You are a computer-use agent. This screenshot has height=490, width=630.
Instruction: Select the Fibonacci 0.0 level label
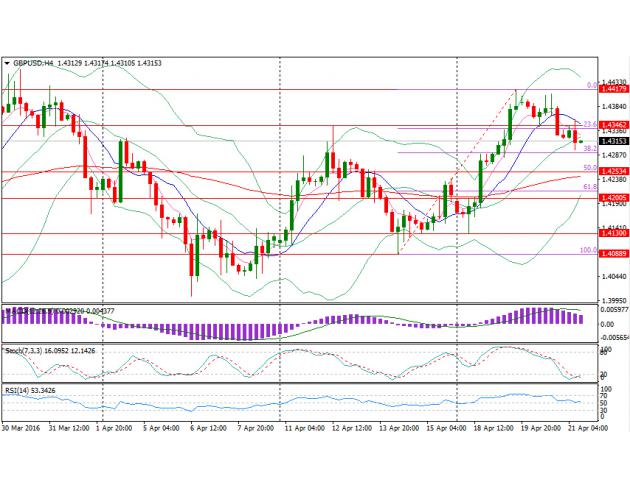tap(592, 85)
